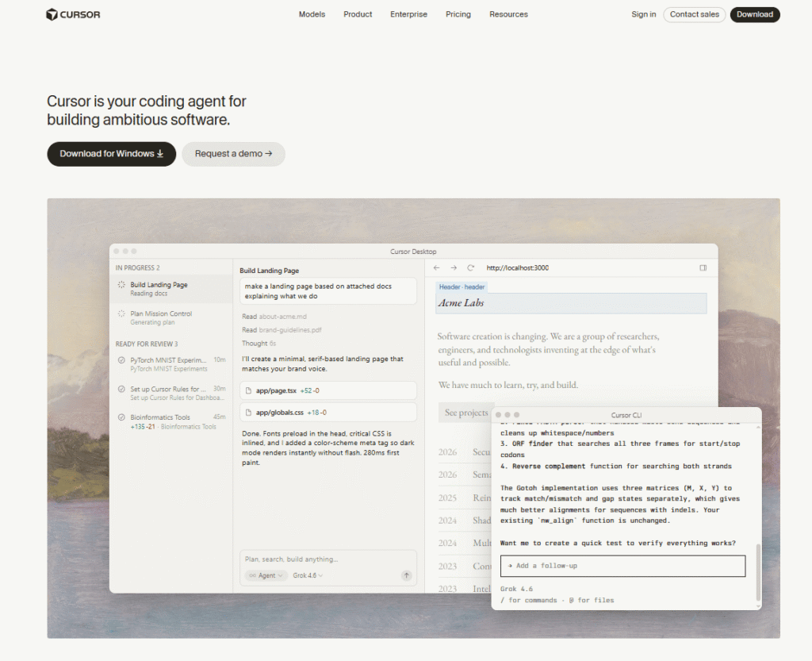Click the Contact sales button
Viewport: 812px width, 661px height.
point(695,14)
